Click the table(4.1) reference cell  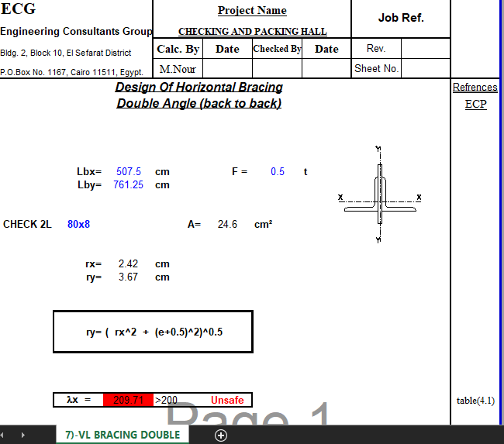coord(475,401)
